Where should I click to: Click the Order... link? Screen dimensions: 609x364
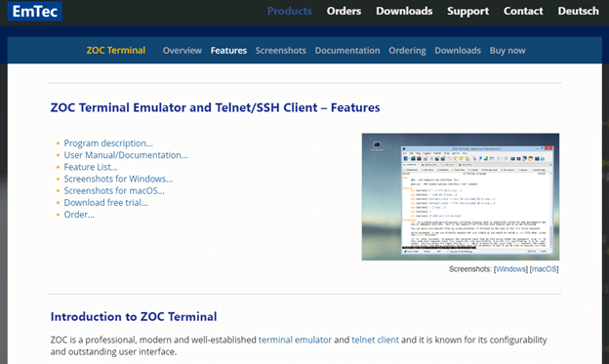(x=79, y=215)
